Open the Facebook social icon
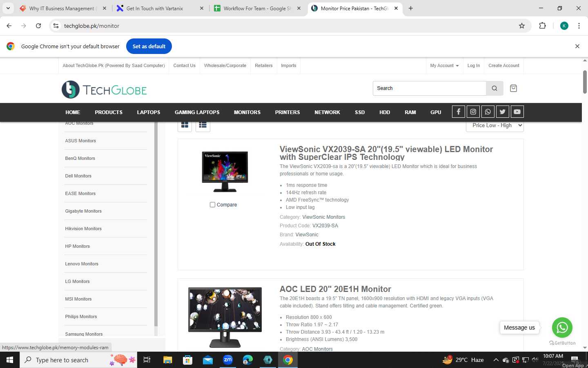 pos(458,112)
